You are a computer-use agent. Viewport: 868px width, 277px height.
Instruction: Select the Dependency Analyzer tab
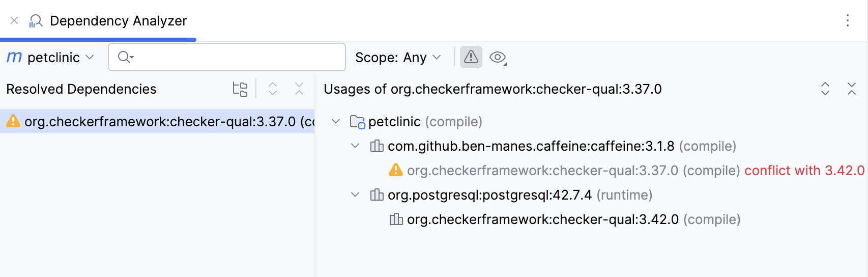(118, 21)
